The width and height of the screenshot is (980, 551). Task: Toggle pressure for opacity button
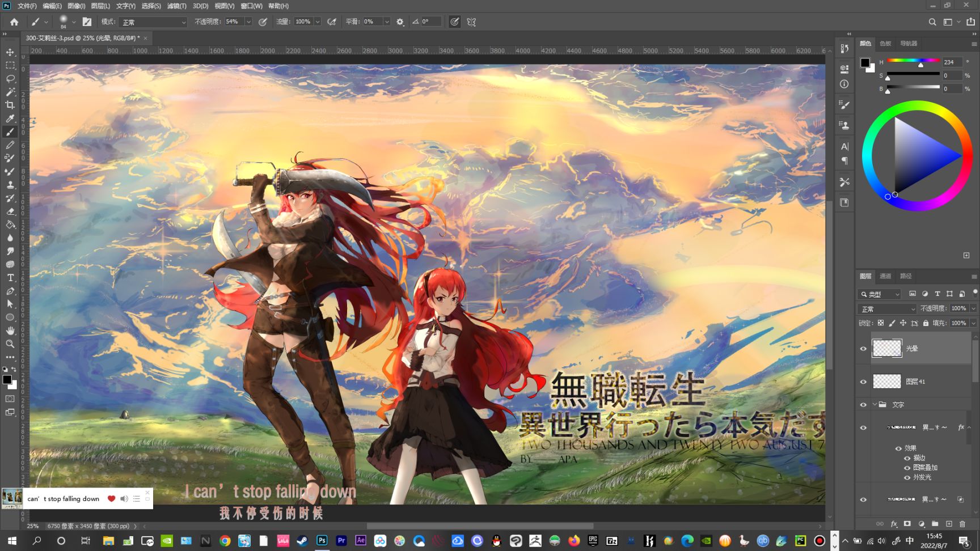[263, 22]
